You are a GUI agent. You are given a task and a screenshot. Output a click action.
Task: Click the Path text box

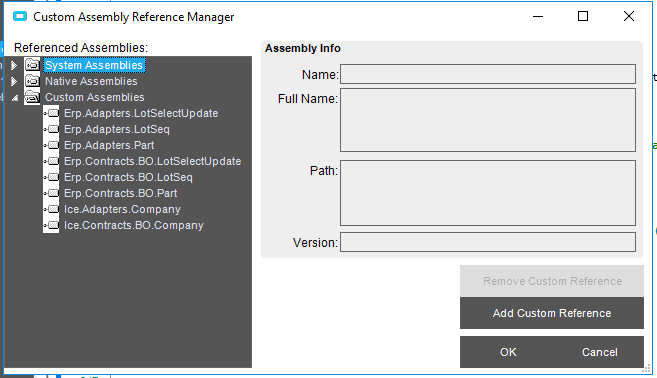(488, 193)
